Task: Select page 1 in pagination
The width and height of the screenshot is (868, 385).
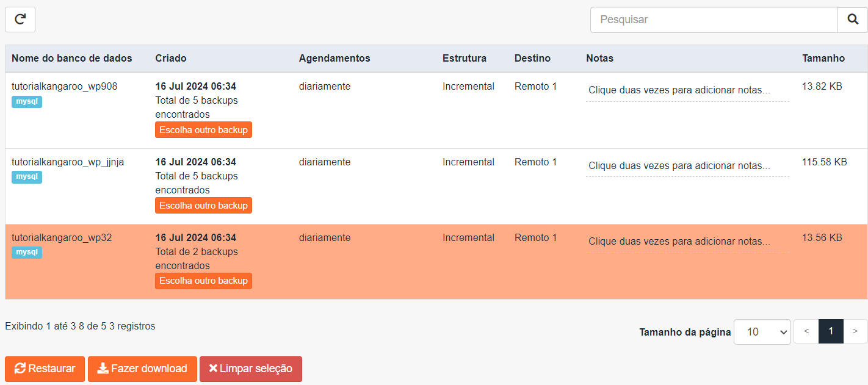Action: coord(831,331)
